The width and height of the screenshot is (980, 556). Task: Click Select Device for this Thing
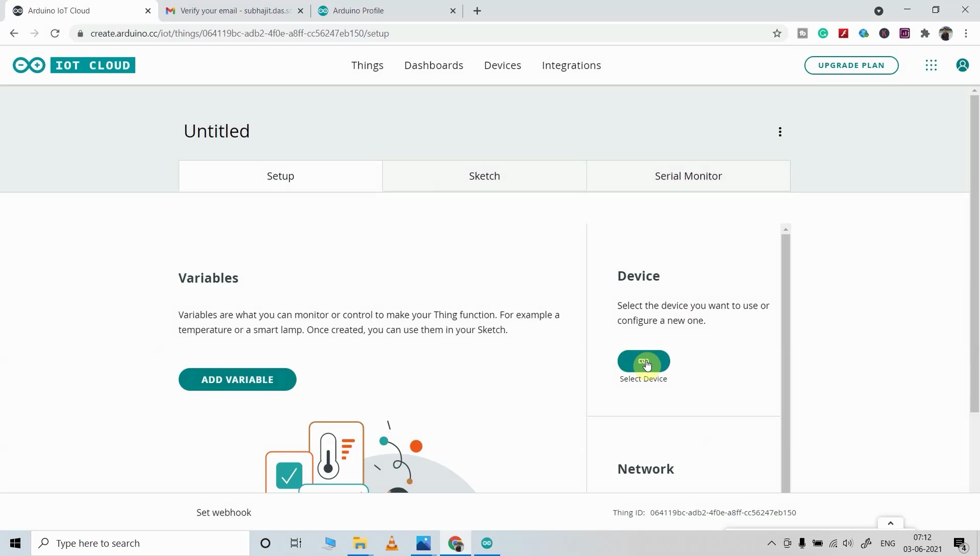click(644, 362)
